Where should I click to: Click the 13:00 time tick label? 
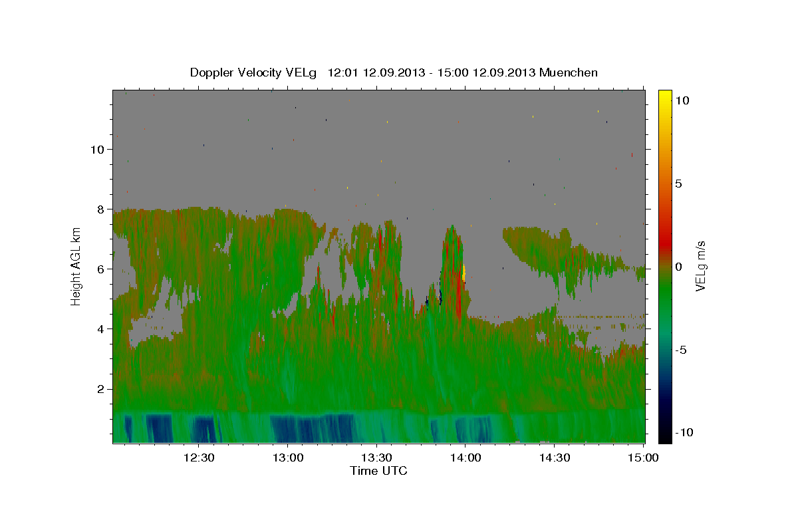coord(287,458)
